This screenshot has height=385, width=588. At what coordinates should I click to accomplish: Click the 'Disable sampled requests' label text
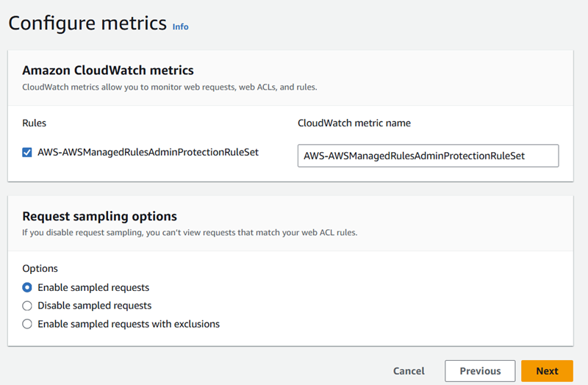[95, 306]
